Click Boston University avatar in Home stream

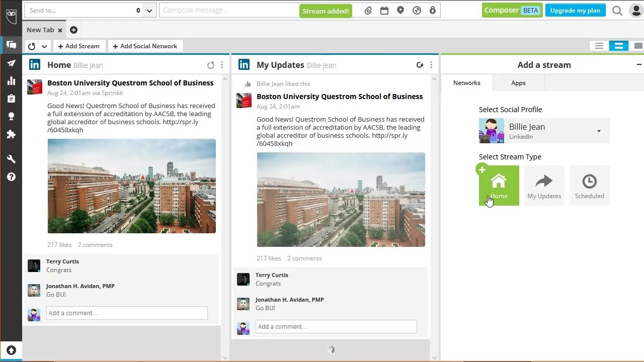(35, 87)
